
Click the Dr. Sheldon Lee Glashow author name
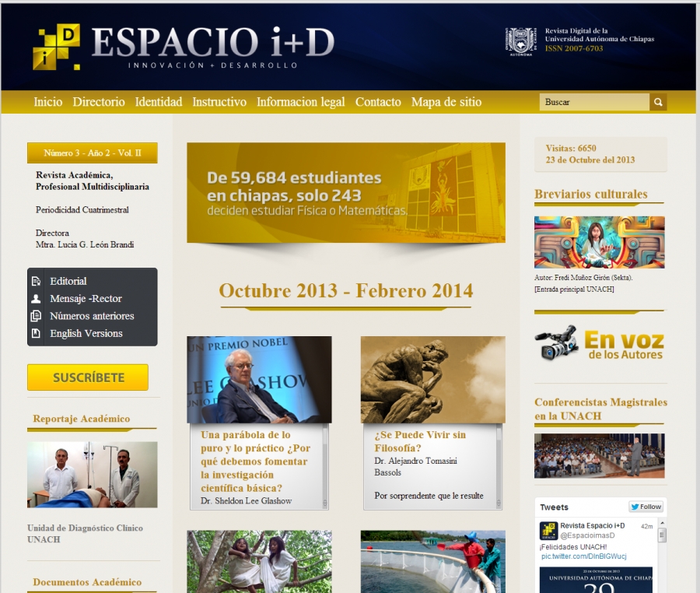click(246, 501)
